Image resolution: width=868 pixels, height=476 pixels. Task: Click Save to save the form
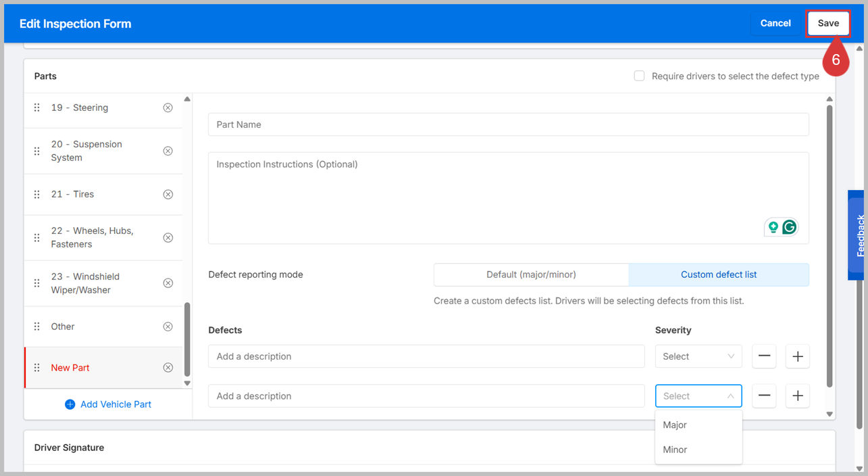828,23
